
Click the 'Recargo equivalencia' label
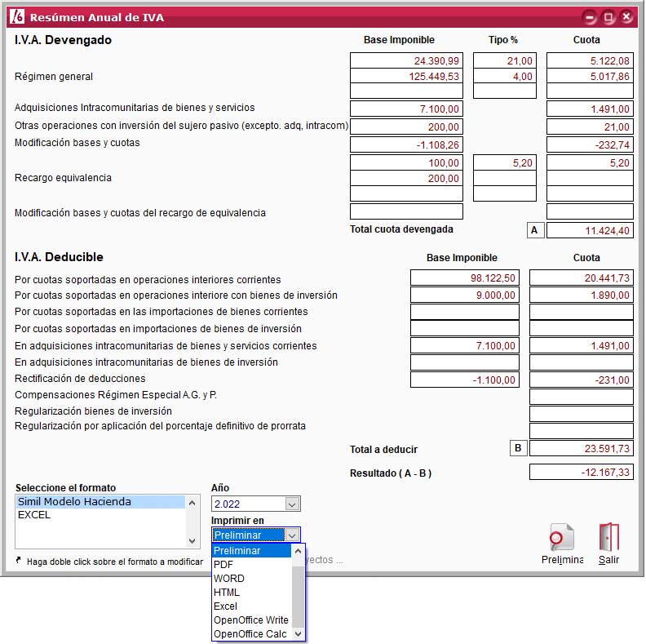coord(63,178)
